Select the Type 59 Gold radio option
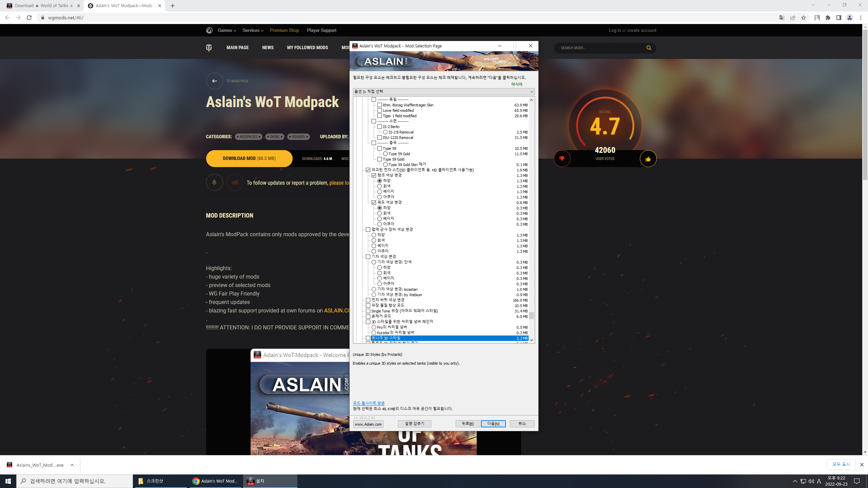This screenshot has width=868, height=488. click(x=386, y=154)
